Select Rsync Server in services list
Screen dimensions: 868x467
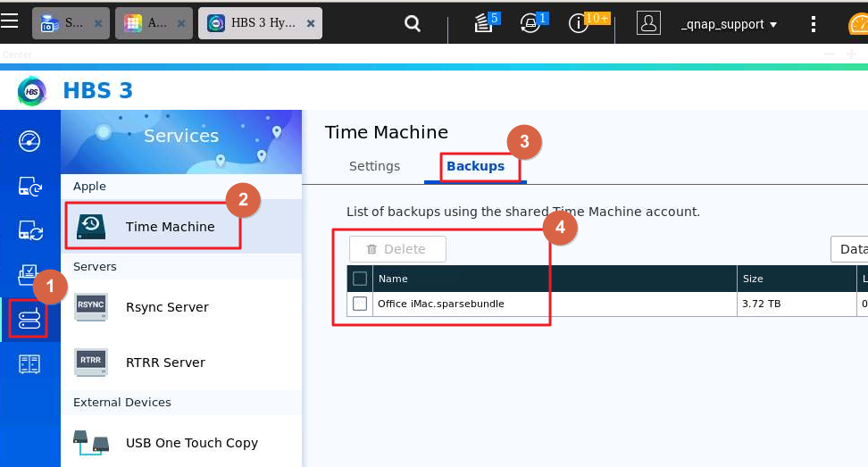(181, 307)
